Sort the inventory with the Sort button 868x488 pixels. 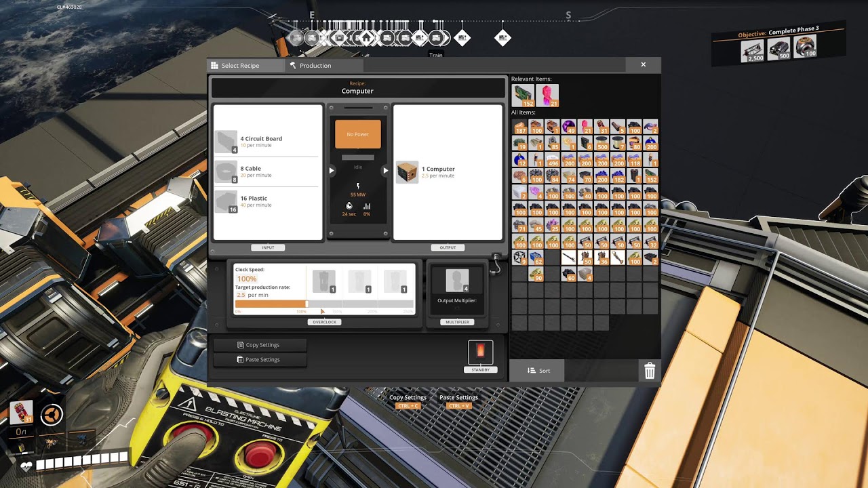tap(536, 371)
